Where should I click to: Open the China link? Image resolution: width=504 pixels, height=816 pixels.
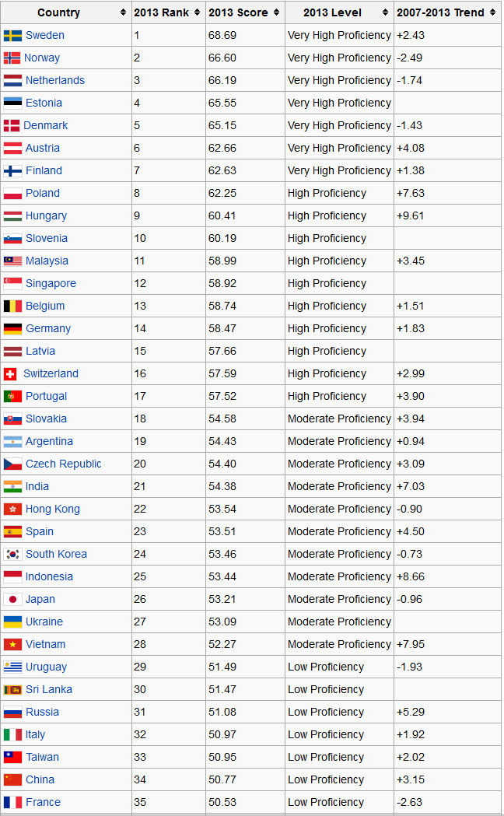40,779
